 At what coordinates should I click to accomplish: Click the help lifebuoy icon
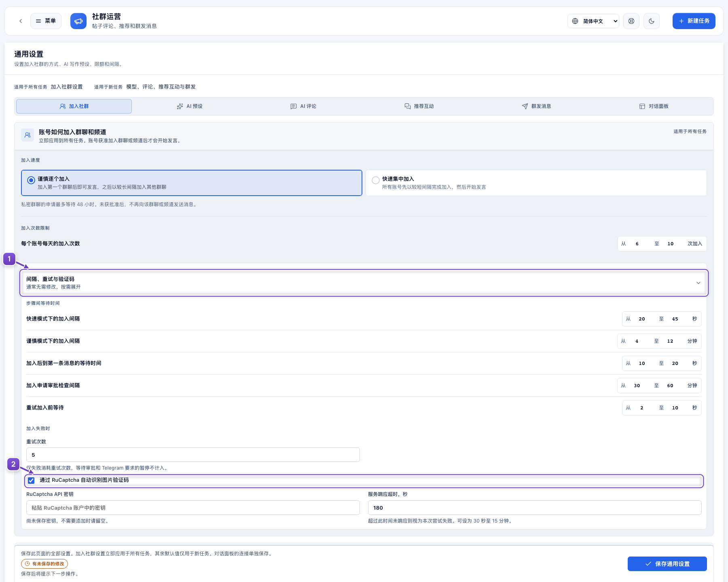(x=631, y=21)
